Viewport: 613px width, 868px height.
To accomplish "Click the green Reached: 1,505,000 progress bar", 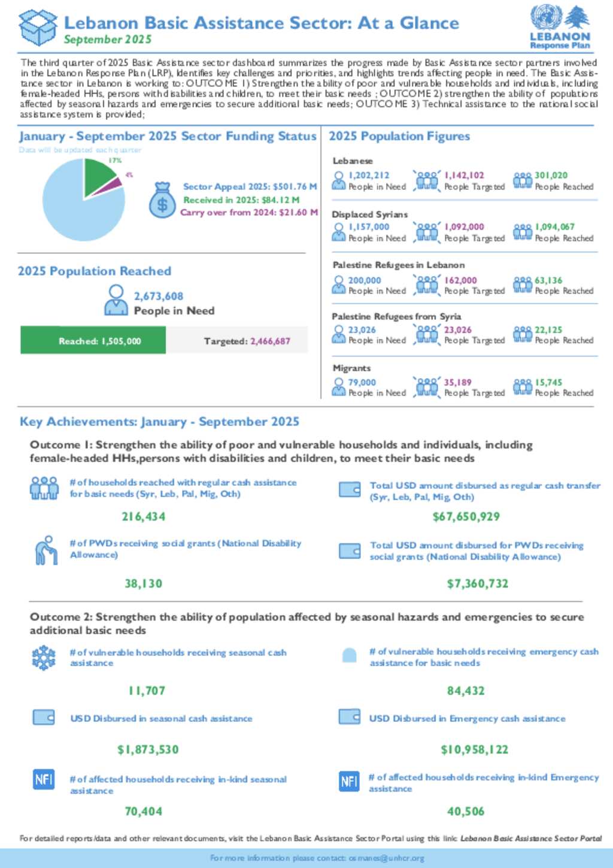I will 93,340.
